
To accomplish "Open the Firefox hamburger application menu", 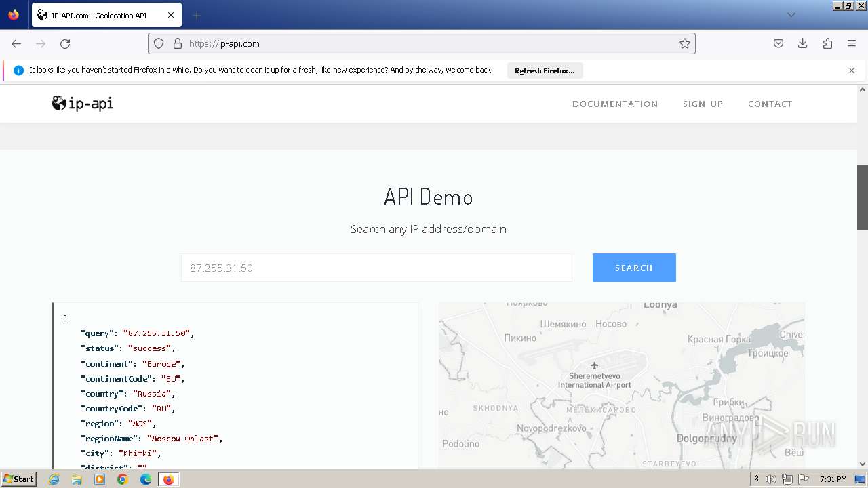I will (852, 43).
